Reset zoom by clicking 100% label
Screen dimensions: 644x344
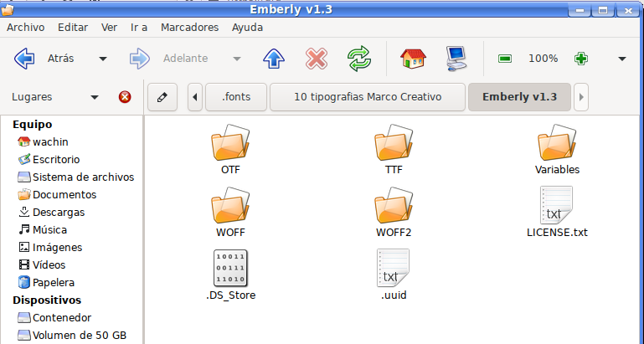[x=543, y=59]
